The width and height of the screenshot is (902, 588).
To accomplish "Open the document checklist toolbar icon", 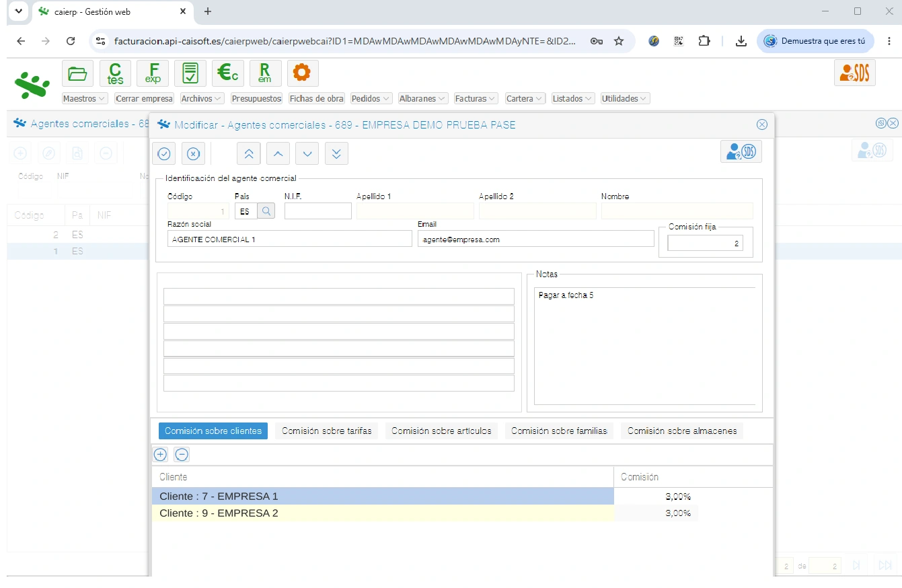I will [190, 73].
